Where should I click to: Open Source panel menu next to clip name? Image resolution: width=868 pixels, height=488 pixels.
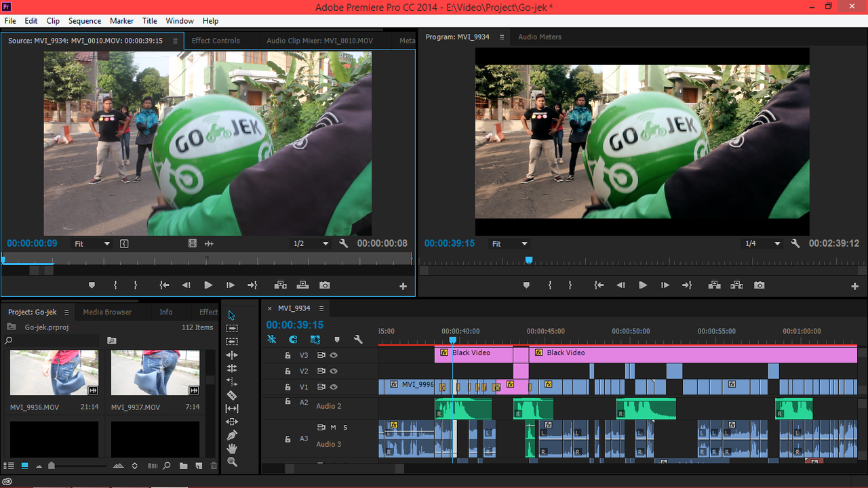pos(175,41)
